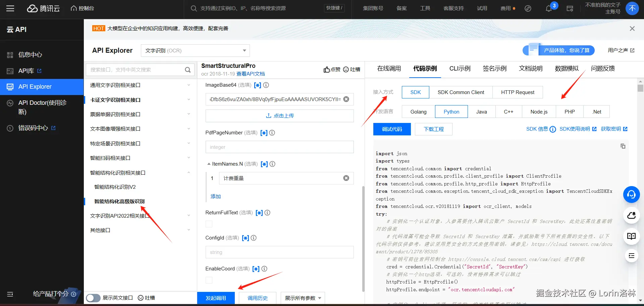The height and width of the screenshot is (306, 644).
Task: Click the info icon beside ReturnFullText
Action: pyautogui.click(x=267, y=213)
